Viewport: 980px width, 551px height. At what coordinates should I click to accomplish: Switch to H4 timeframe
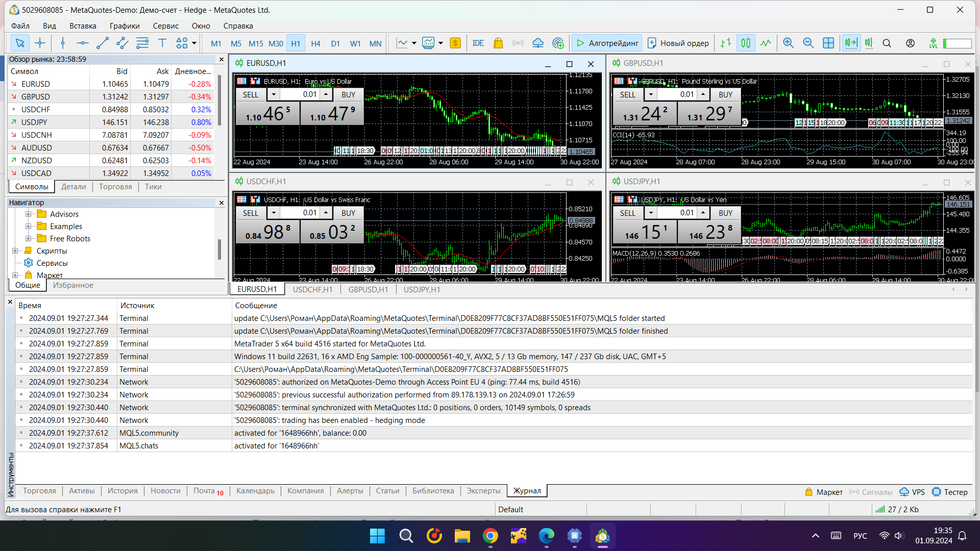tap(315, 43)
